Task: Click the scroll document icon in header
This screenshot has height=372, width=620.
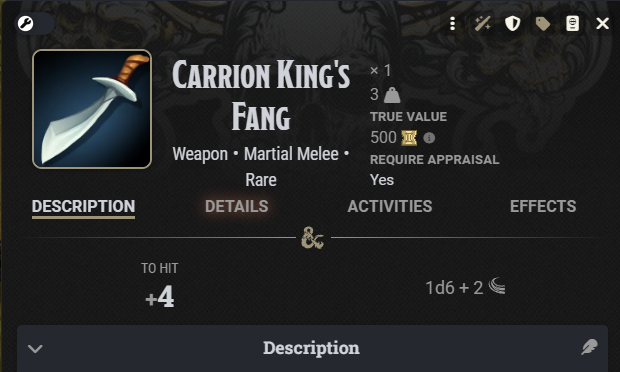Action: coord(572,24)
